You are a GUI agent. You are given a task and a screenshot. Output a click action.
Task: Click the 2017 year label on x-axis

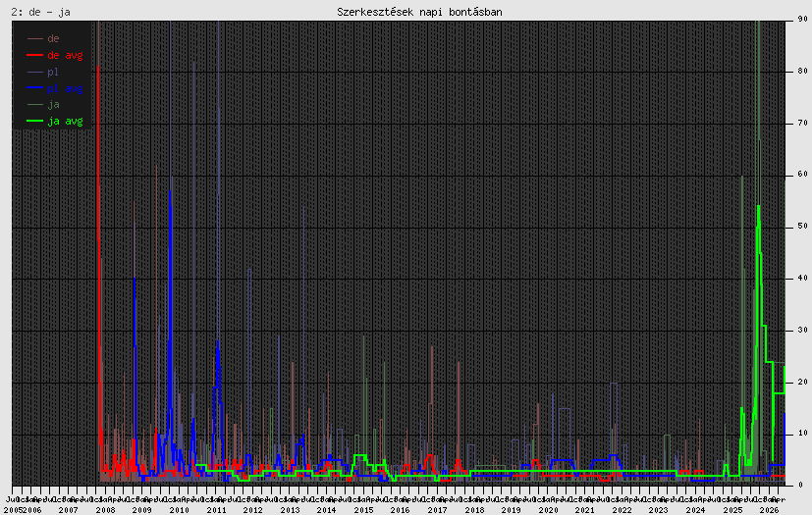[x=437, y=510]
